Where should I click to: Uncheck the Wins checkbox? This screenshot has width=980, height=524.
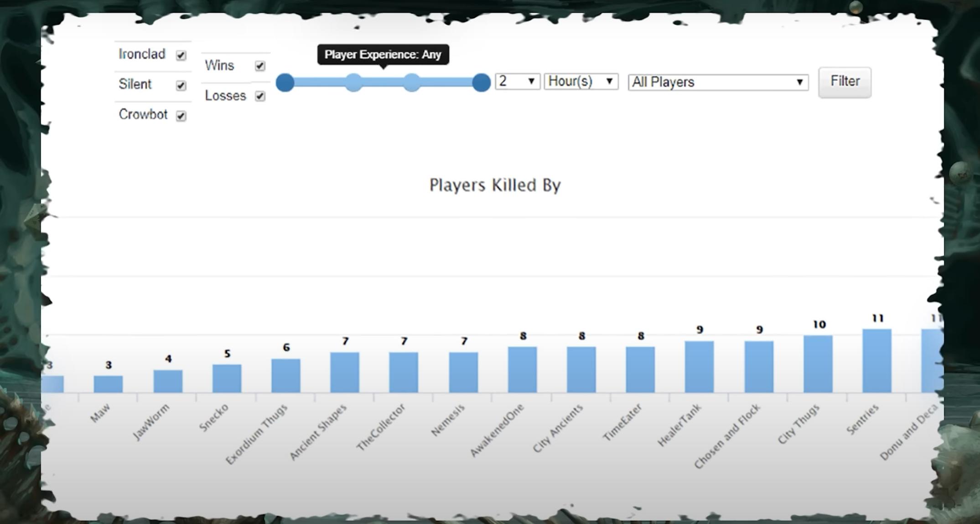[x=260, y=66]
